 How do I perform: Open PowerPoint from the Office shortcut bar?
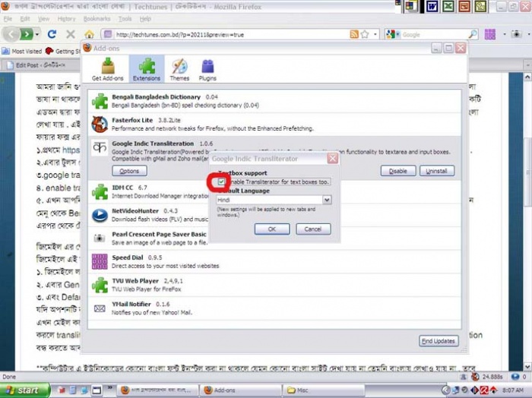464,6
